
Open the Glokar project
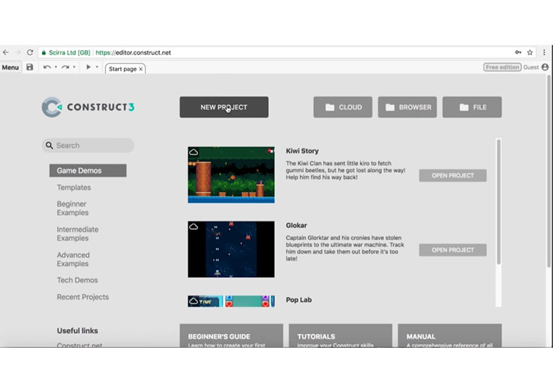click(453, 250)
